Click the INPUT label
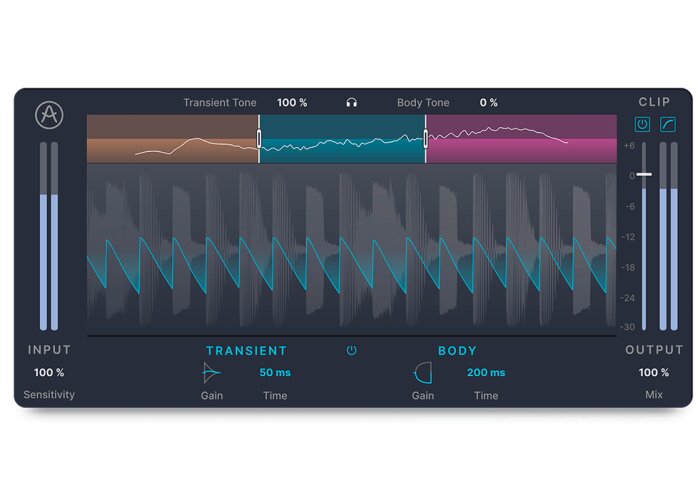Viewport: 700px width, 488px height. click(49, 350)
